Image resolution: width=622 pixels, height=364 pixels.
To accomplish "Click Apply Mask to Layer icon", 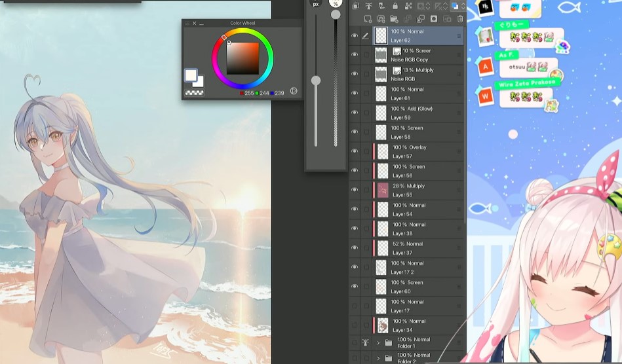I will pyautogui.click(x=447, y=19).
